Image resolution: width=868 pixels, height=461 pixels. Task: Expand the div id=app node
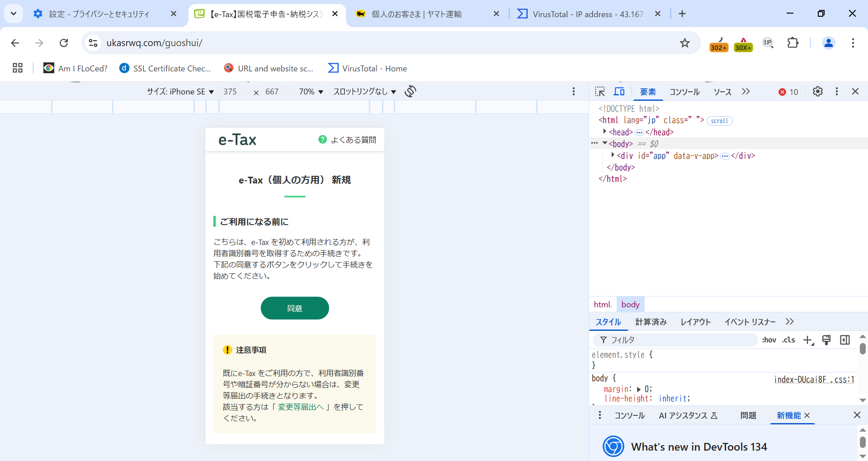click(613, 155)
